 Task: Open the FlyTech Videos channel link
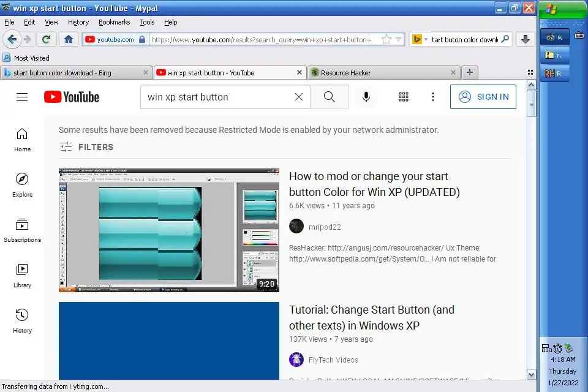[333, 360]
